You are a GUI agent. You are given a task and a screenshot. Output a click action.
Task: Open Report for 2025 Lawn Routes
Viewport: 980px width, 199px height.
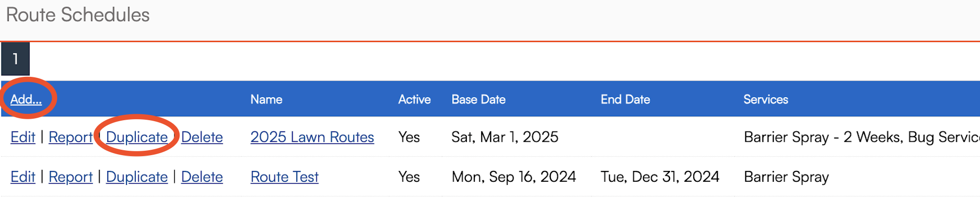[70, 137]
